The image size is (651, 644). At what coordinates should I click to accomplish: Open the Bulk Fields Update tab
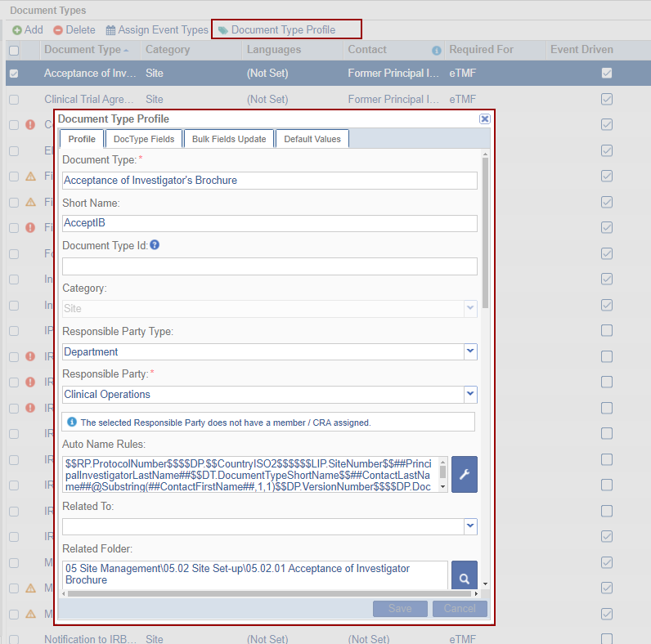[x=229, y=139]
